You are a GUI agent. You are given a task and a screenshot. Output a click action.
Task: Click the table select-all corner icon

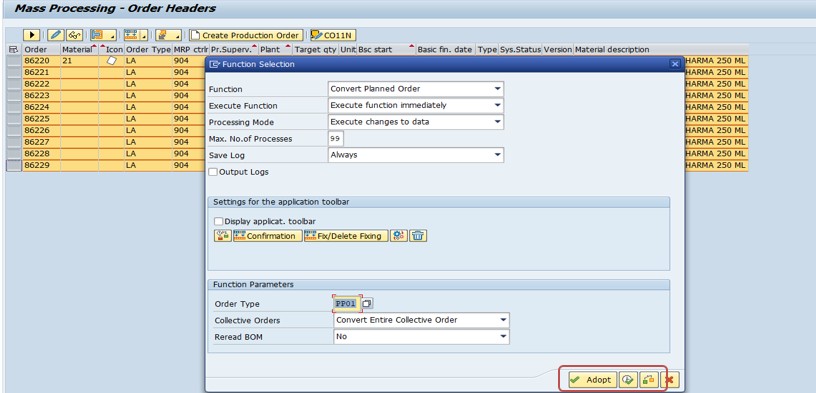(14, 49)
